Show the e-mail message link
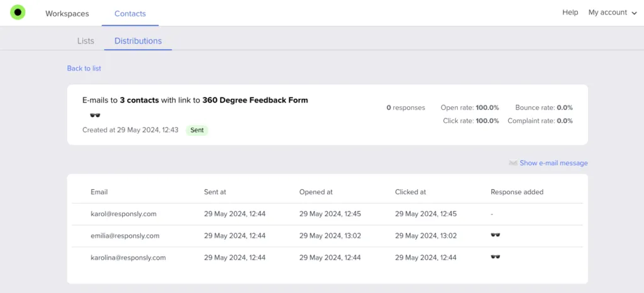 pos(553,163)
